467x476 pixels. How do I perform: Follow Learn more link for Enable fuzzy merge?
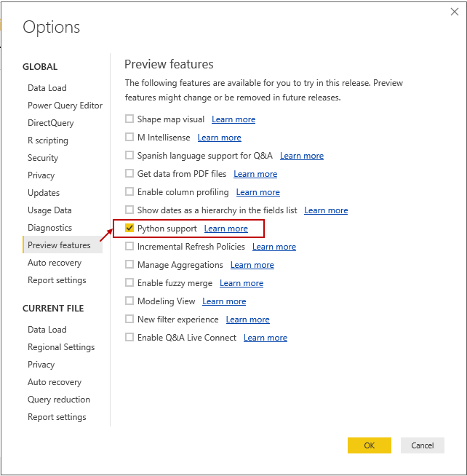click(x=242, y=283)
